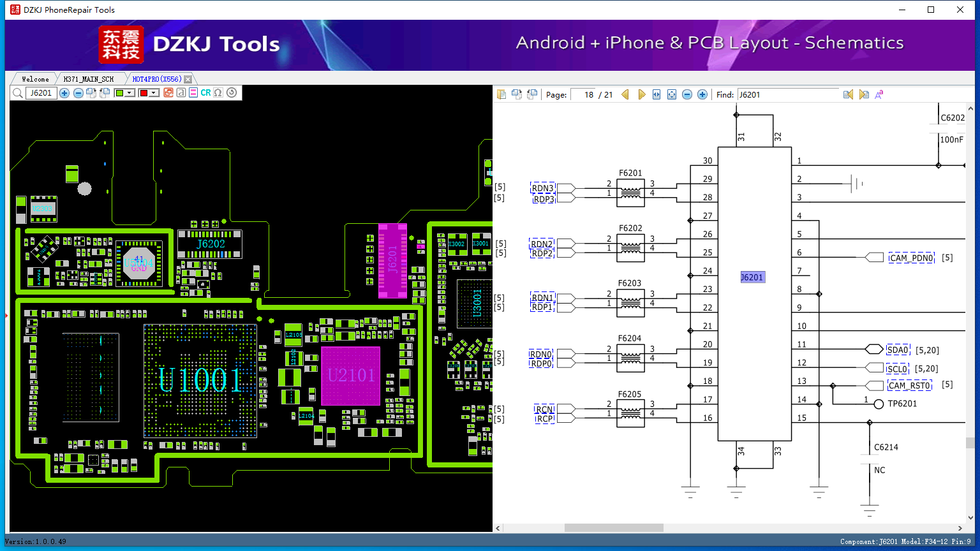This screenshot has width=980, height=551.
Task: Click the rotate icon in PCB toolbar
Action: click(x=232, y=92)
